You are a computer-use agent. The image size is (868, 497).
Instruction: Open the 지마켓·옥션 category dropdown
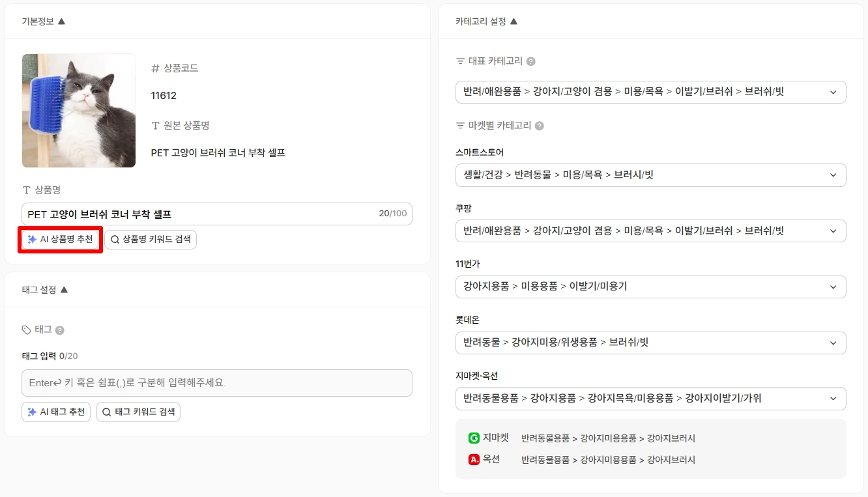tap(650, 399)
